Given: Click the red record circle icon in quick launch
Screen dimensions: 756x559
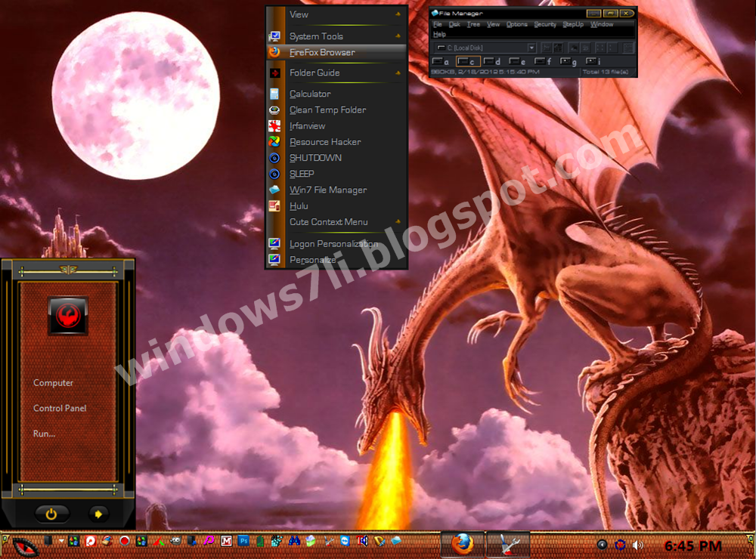Looking at the screenshot, I should click(125, 541).
